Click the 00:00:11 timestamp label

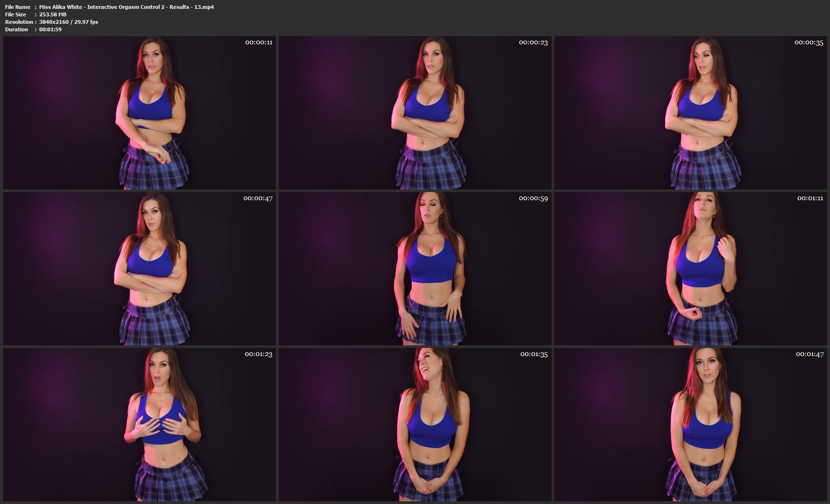259,42
